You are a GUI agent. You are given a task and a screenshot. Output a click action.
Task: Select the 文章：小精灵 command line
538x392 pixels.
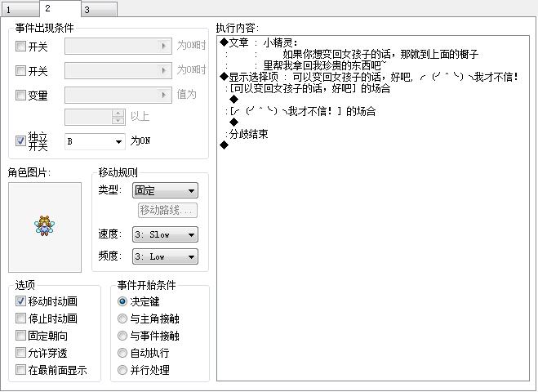point(260,42)
